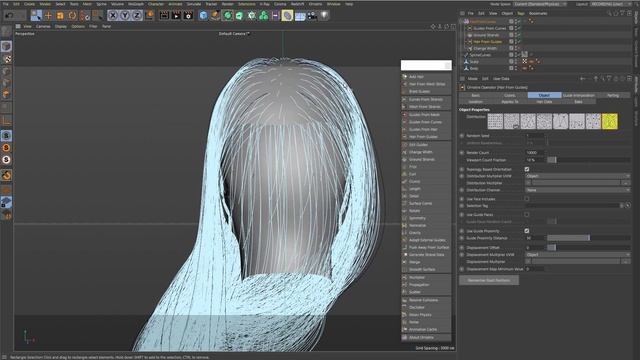Click the coordinate system icon
This screenshot has width=640, height=360.
click(x=150, y=16)
